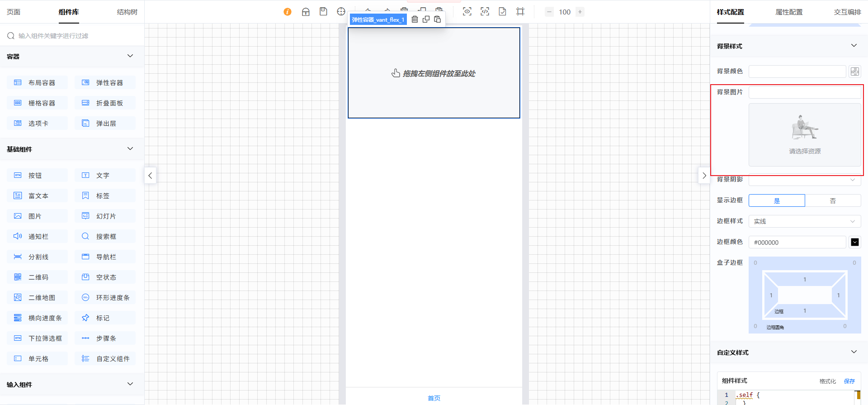Open the code view icon in toolbar
The image size is (868, 405).
[485, 12]
